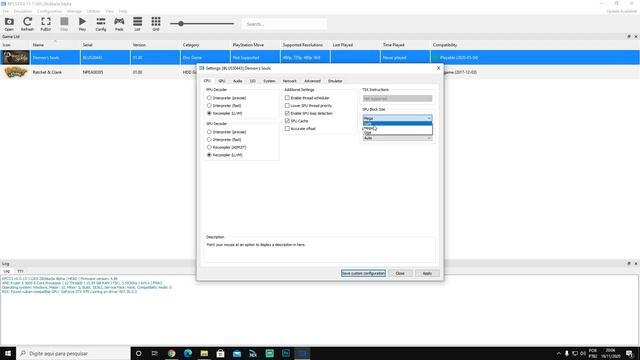Click the disabled TSX Instructions dropdown
Viewport: 640px width, 360px height.
[397, 98]
